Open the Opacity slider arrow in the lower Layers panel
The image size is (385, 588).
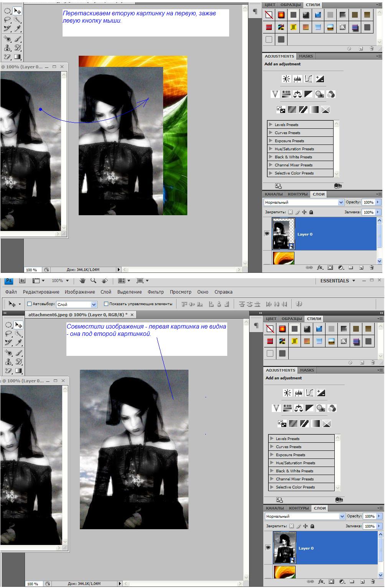coord(379,516)
